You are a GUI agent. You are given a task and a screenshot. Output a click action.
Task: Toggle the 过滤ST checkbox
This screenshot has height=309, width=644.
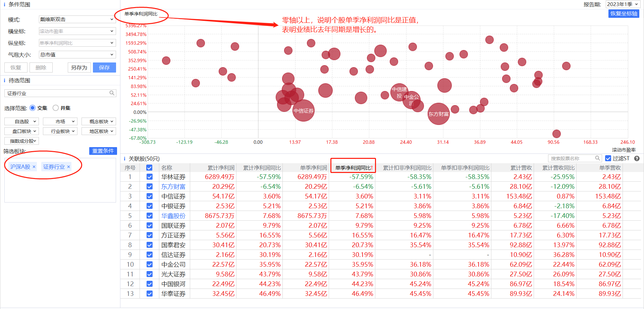pos(608,158)
